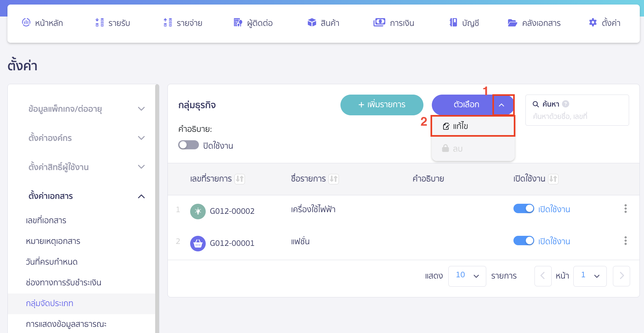Click the ผู้ติดต่อ contacts icon
644x333 pixels.
pyautogui.click(x=237, y=23)
